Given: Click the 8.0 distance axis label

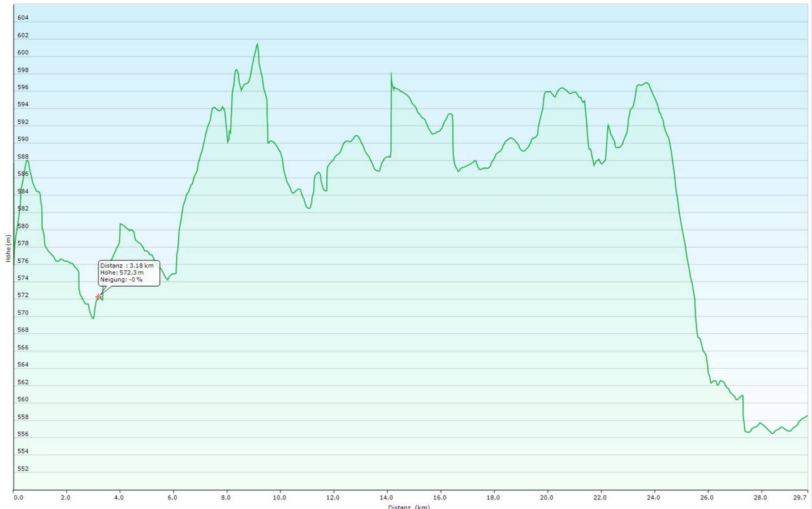Looking at the screenshot, I should tap(226, 498).
